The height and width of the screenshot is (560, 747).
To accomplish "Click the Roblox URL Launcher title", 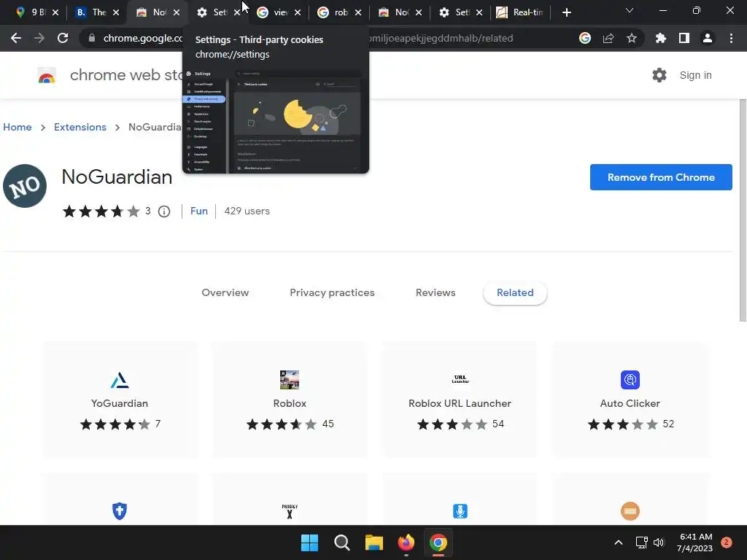I will [460, 403].
